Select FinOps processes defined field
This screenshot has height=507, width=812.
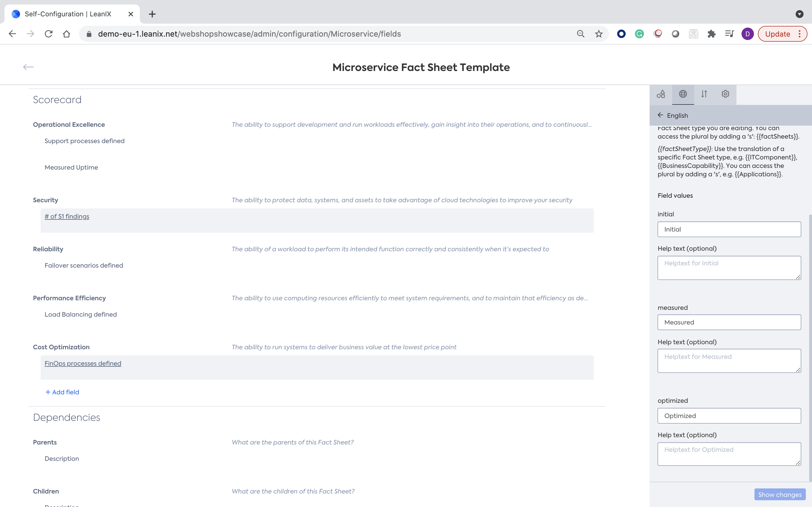(x=83, y=363)
